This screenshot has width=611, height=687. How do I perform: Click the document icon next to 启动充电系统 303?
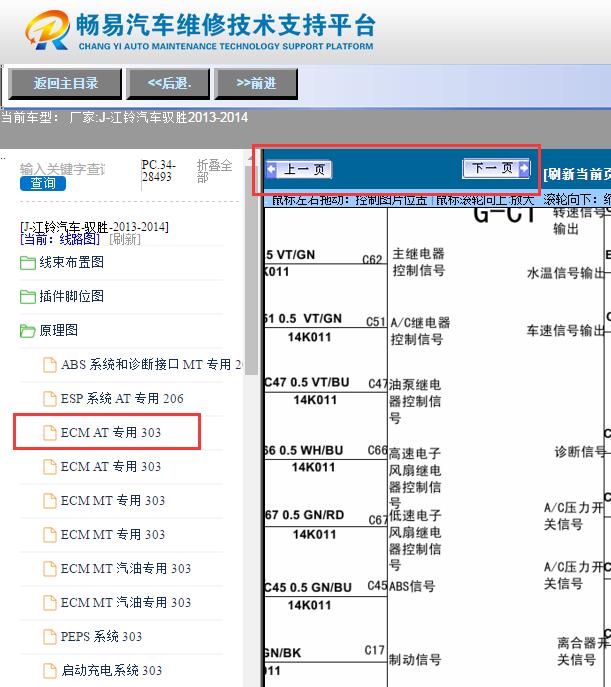[49, 671]
